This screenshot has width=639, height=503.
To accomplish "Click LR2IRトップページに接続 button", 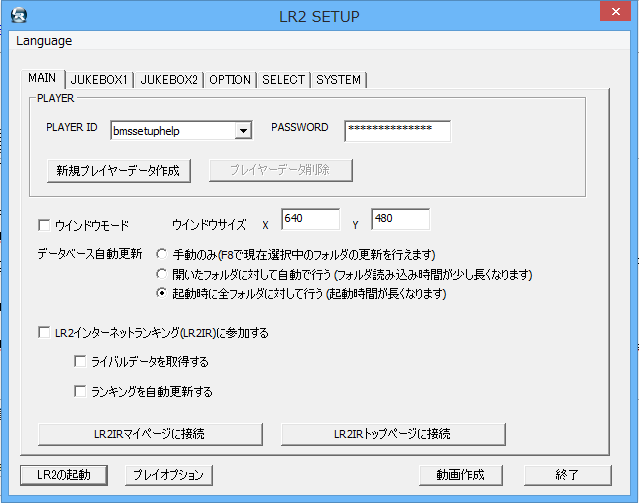I will [x=393, y=434].
